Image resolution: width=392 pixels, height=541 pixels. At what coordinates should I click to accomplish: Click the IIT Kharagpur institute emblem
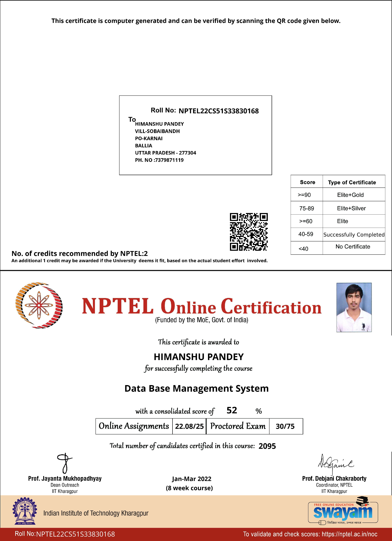click(25, 511)
